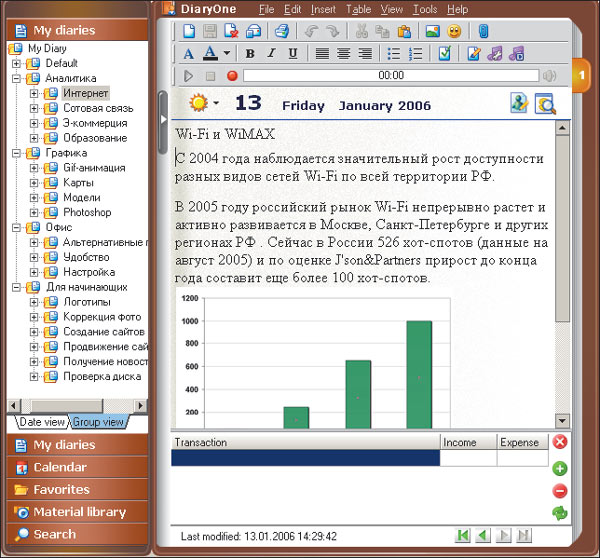Click the paperclip attachment icon
Viewport: 600px width, 558px height.
[x=483, y=31]
